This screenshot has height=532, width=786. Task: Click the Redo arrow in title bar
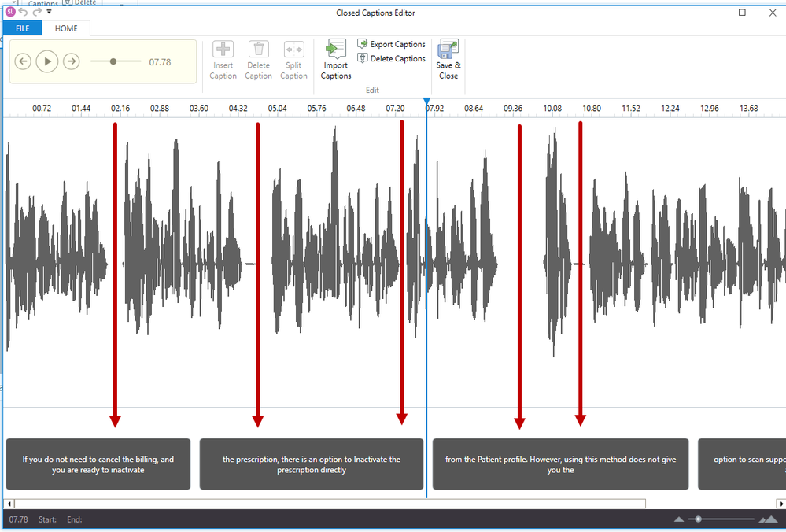[37, 13]
